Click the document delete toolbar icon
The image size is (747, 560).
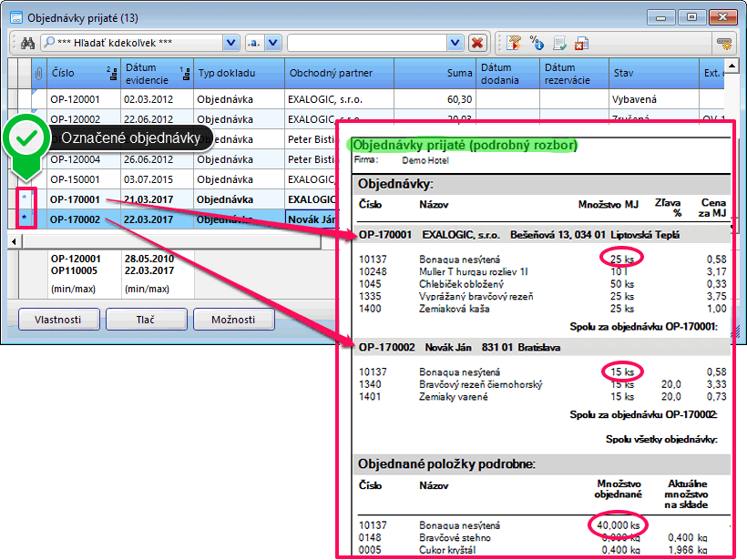tap(581, 43)
